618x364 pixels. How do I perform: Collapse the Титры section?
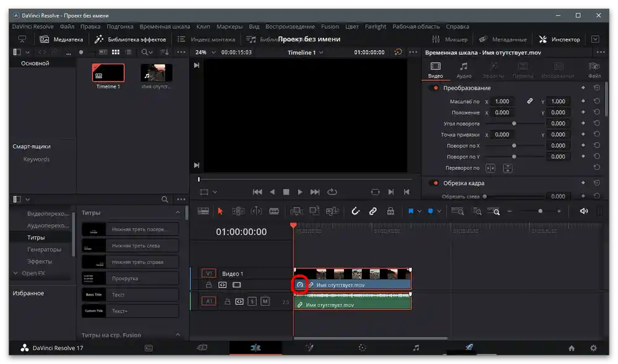click(x=178, y=213)
